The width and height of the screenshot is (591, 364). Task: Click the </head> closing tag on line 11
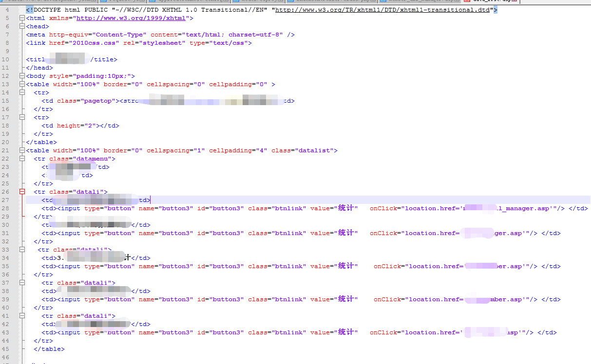(39, 68)
